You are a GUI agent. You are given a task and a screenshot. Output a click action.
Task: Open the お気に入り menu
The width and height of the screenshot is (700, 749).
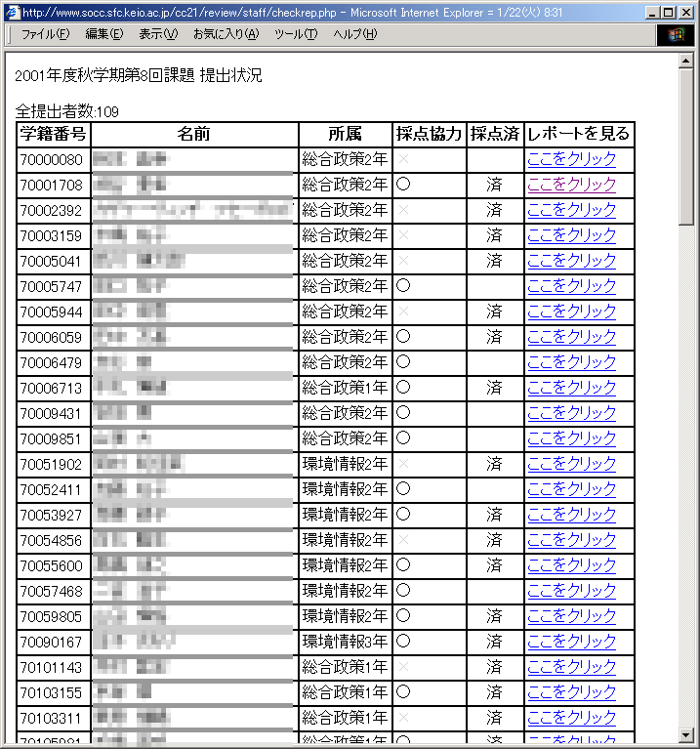(x=226, y=34)
